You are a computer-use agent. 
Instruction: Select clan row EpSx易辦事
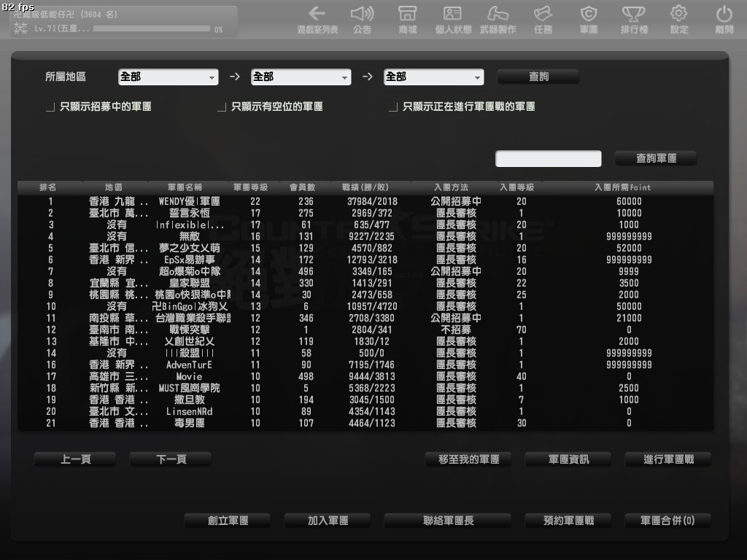point(365,260)
